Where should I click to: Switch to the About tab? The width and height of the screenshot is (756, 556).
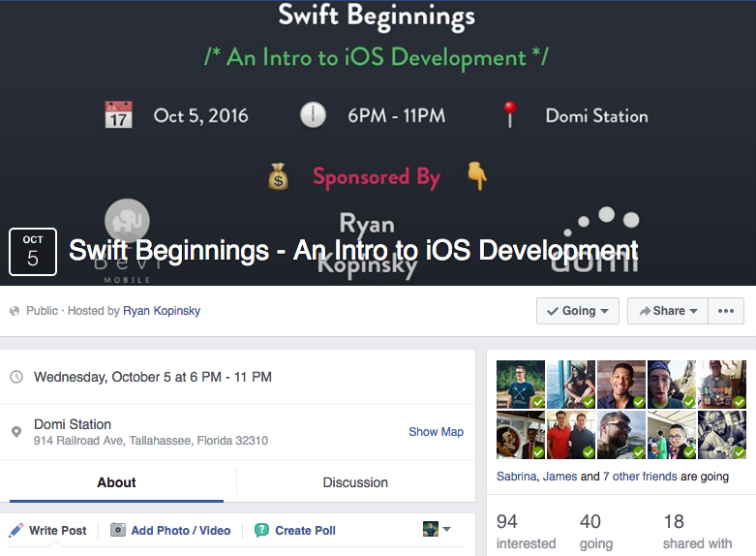[x=116, y=482]
